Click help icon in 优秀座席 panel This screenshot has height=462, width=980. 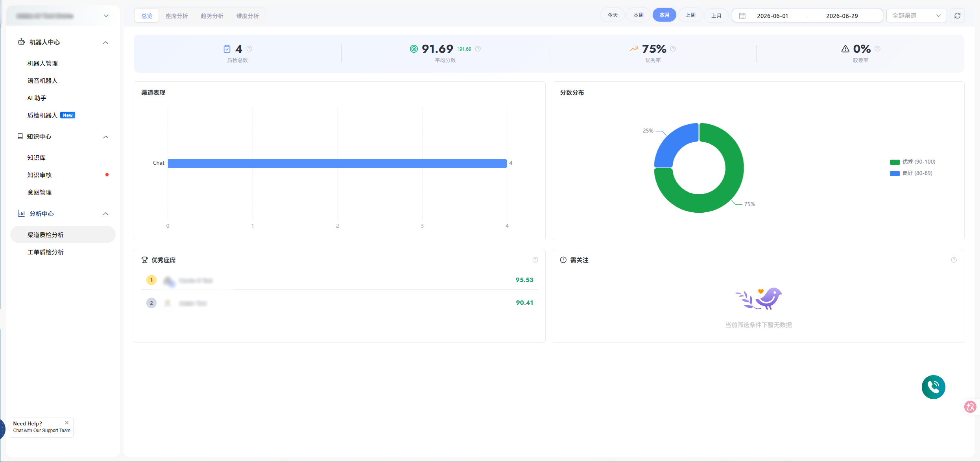point(535,260)
